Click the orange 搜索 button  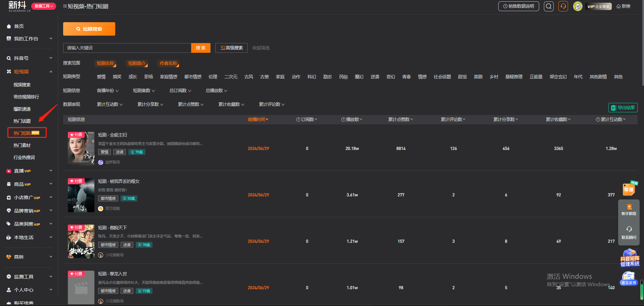[201, 48]
